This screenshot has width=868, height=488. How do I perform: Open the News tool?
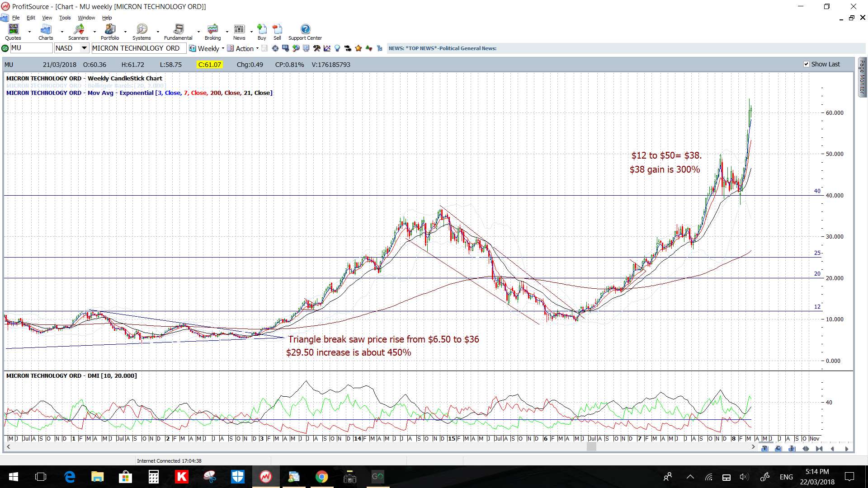[239, 32]
